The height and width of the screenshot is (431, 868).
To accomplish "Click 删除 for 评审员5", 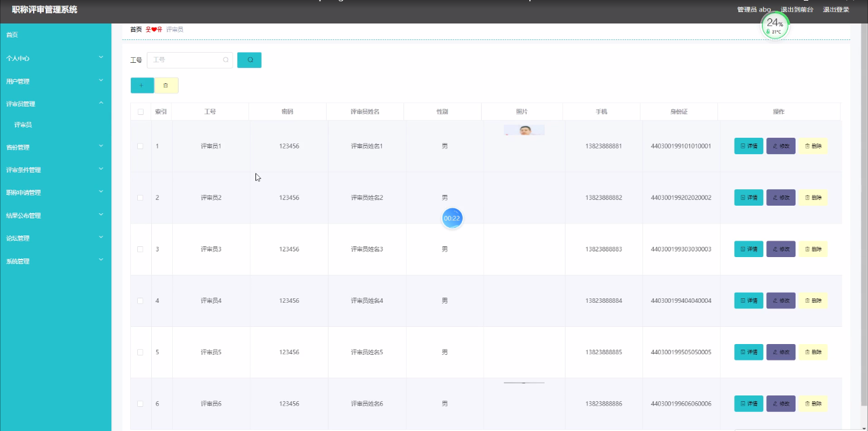I will click(813, 352).
